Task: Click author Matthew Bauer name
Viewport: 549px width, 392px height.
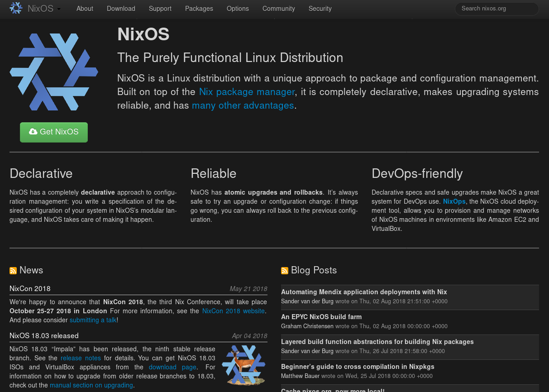Action: point(301,376)
